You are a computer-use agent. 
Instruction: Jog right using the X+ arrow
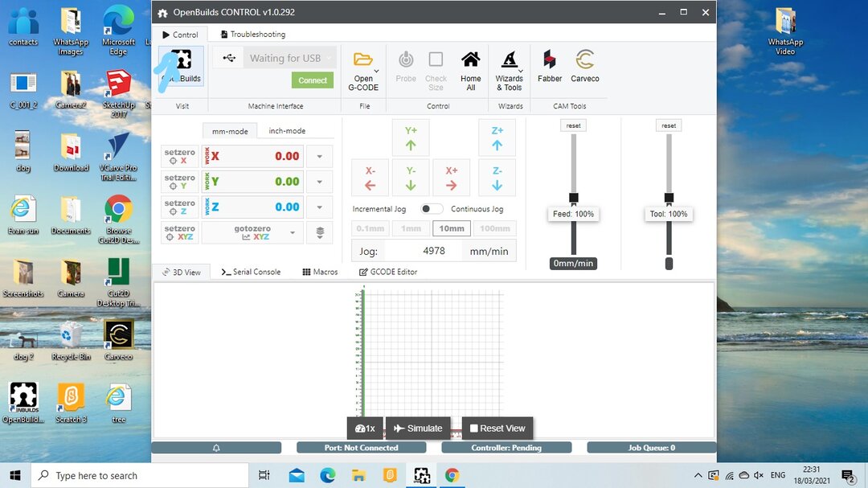click(452, 178)
